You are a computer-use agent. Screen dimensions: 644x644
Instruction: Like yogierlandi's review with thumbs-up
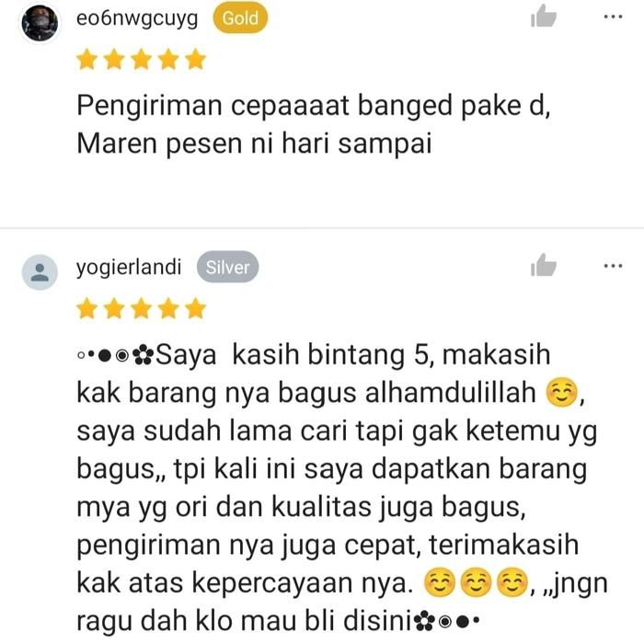[x=544, y=265]
